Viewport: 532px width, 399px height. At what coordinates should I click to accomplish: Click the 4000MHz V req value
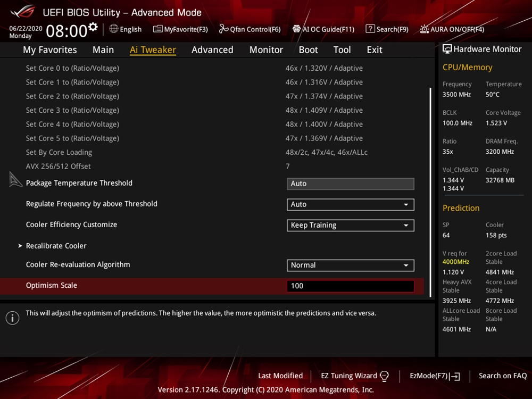456,262
